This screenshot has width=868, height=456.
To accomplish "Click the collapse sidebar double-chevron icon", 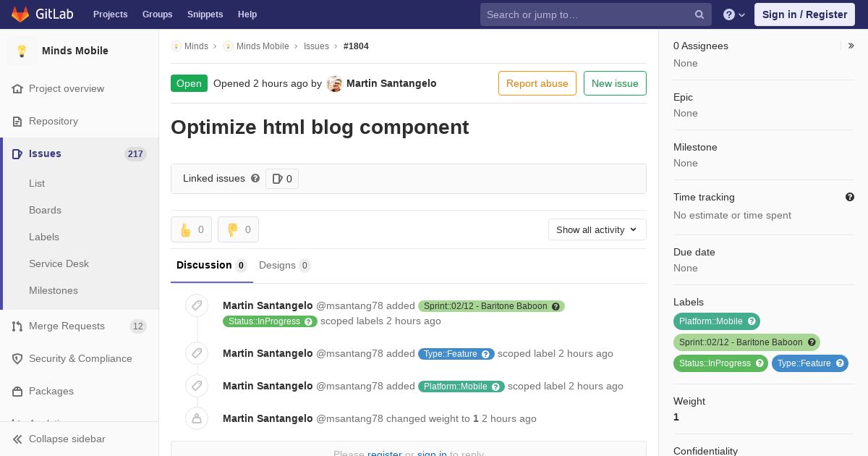I will click(x=17, y=439).
